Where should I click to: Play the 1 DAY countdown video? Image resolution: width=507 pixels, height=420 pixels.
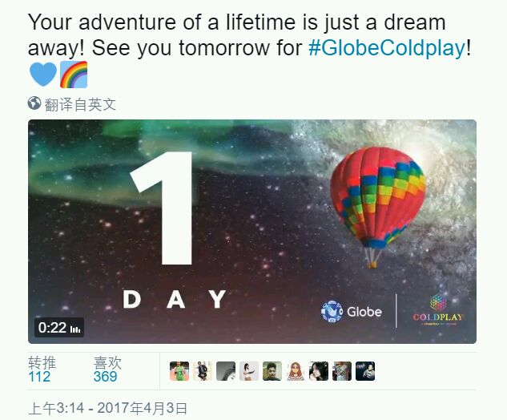tap(252, 232)
